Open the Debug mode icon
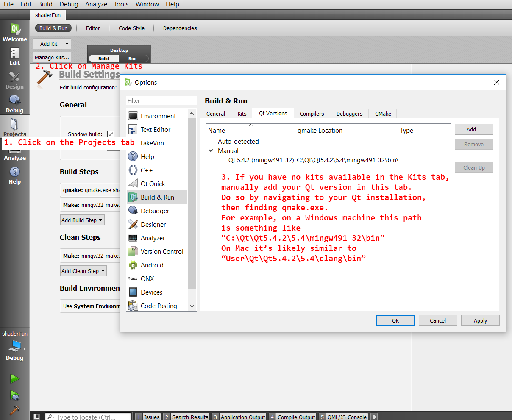512x420 pixels. 15,104
